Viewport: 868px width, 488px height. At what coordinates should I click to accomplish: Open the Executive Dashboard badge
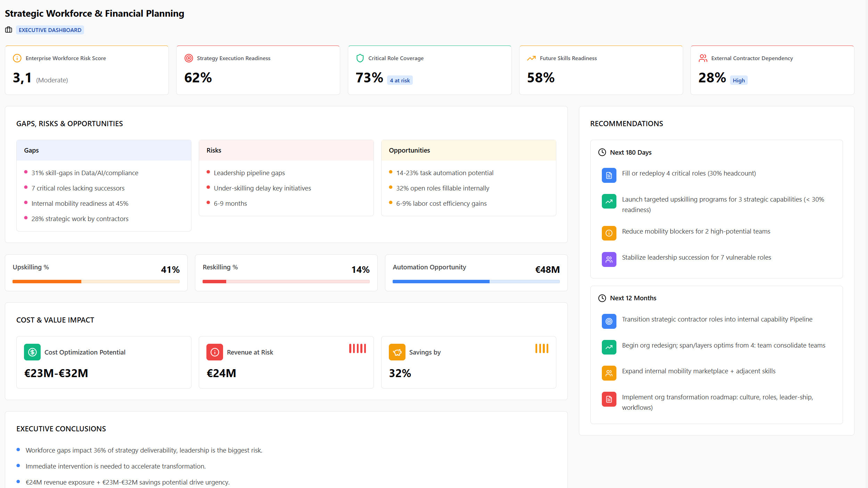[x=50, y=30]
